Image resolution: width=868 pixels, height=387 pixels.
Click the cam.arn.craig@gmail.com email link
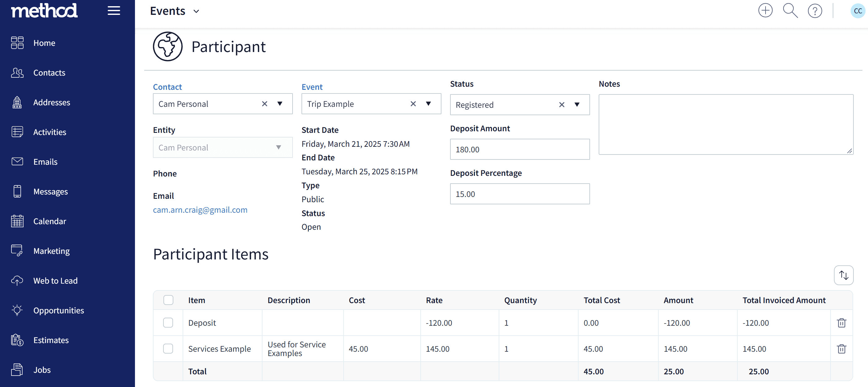coord(200,210)
